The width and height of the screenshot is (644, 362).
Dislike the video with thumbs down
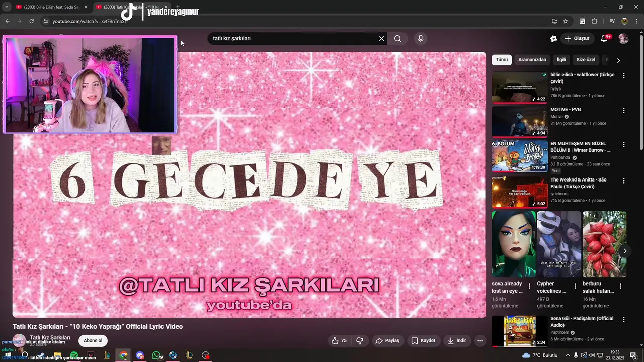(x=360, y=341)
